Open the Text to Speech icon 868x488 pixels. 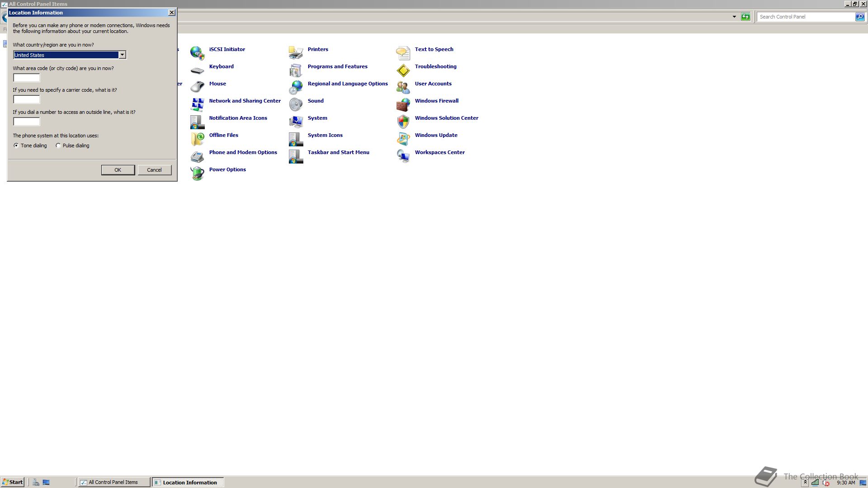(403, 53)
